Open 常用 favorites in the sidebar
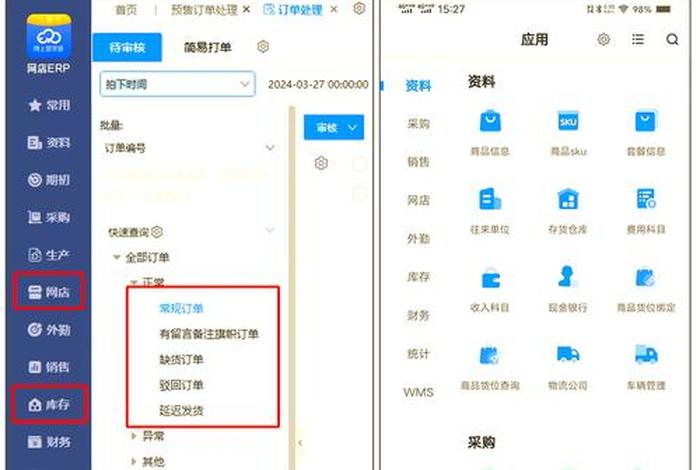700x470 pixels. 49,105
